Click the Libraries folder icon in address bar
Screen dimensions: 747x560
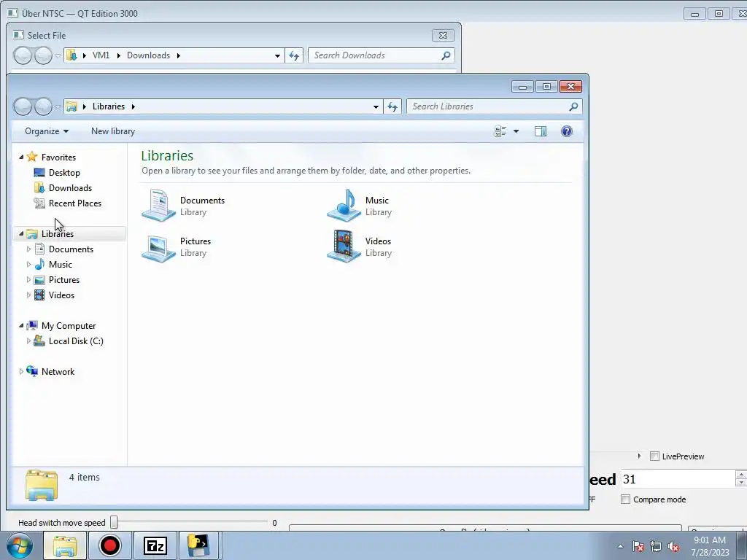pos(71,106)
